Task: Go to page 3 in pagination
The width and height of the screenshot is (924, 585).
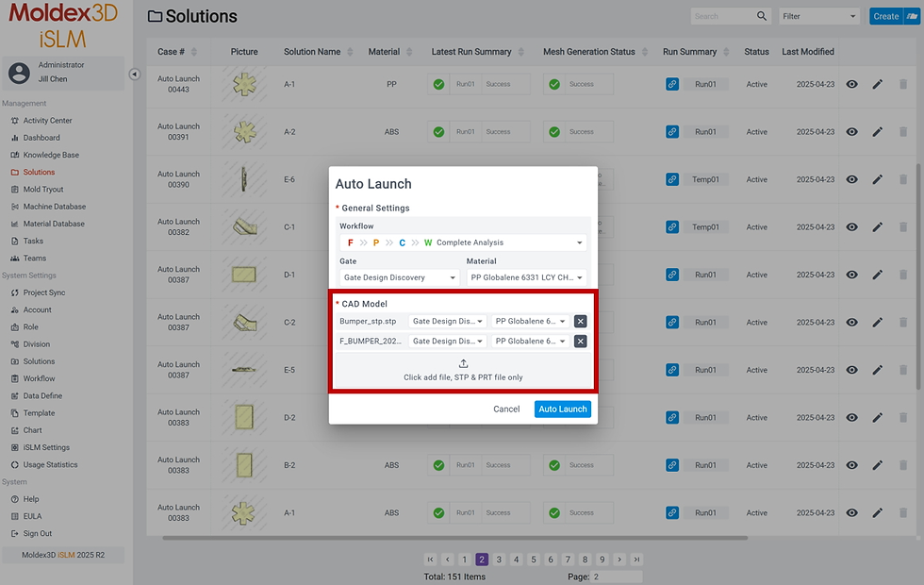Action: tap(499, 560)
